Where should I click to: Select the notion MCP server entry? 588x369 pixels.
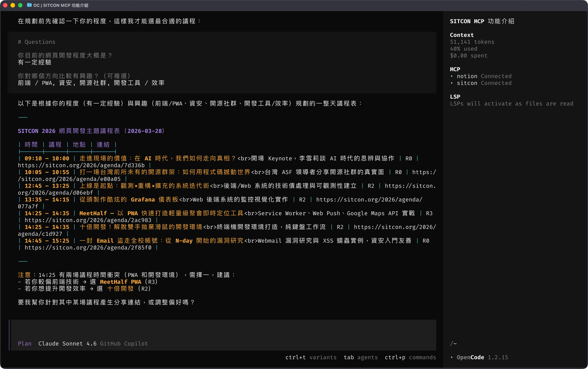[467, 76]
